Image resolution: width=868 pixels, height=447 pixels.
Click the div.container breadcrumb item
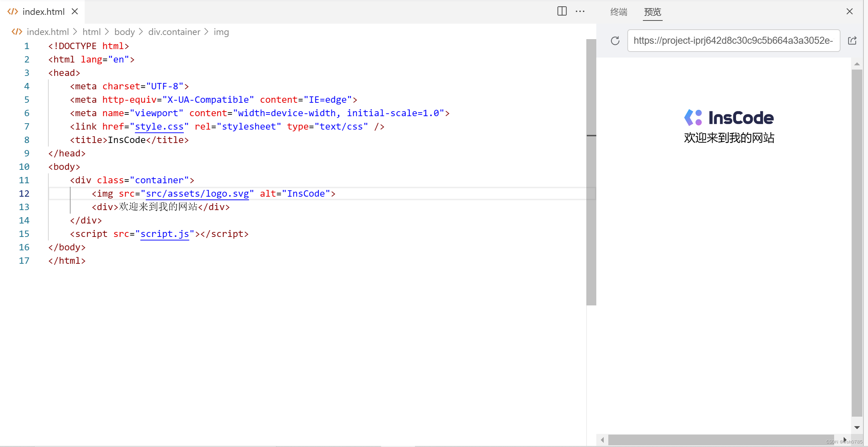click(174, 32)
